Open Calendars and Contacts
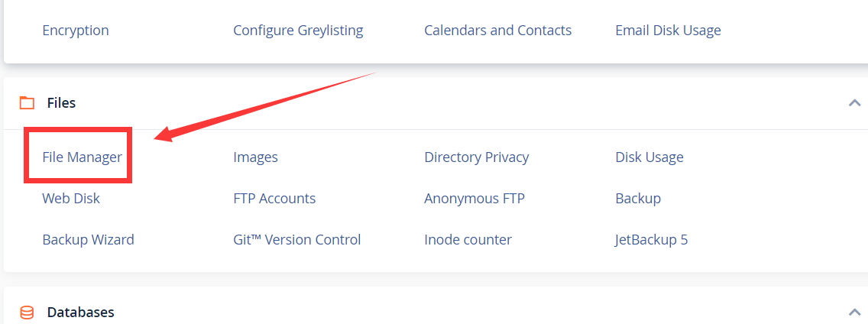Viewport: 868px width, 324px height. [x=497, y=30]
